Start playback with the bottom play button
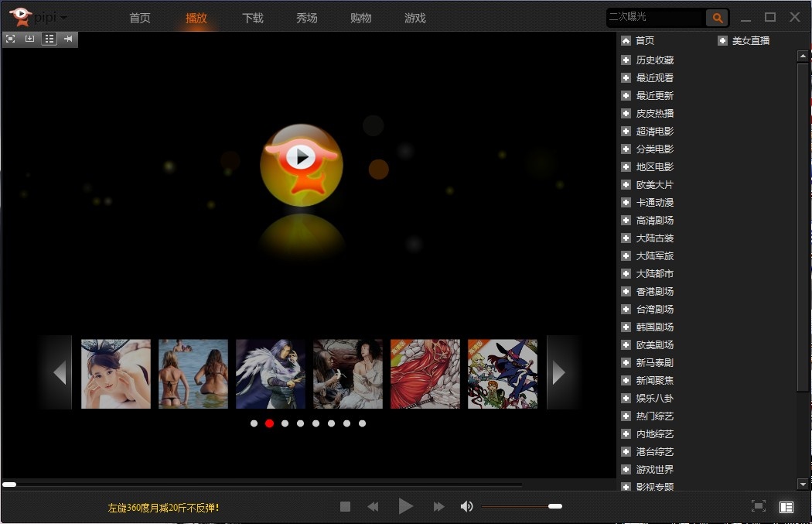The image size is (812, 524). [x=405, y=507]
